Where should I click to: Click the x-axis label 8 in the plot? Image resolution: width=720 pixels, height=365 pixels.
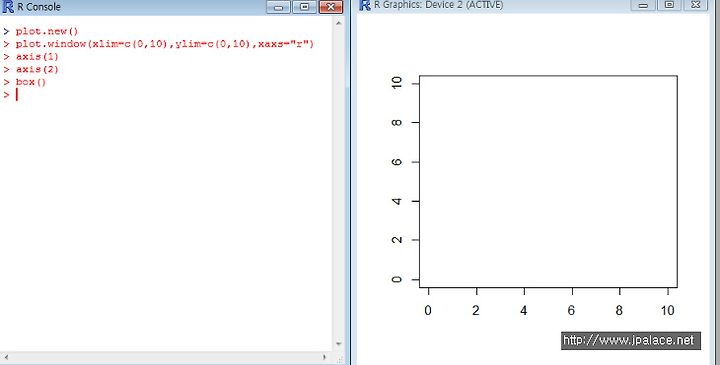coord(619,311)
